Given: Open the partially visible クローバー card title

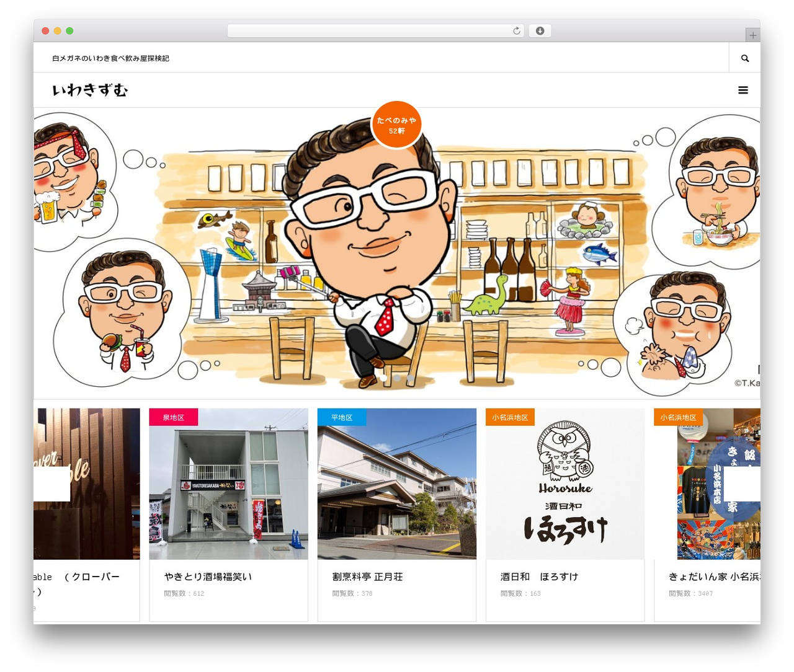Looking at the screenshot, I should [x=76, y=584].
